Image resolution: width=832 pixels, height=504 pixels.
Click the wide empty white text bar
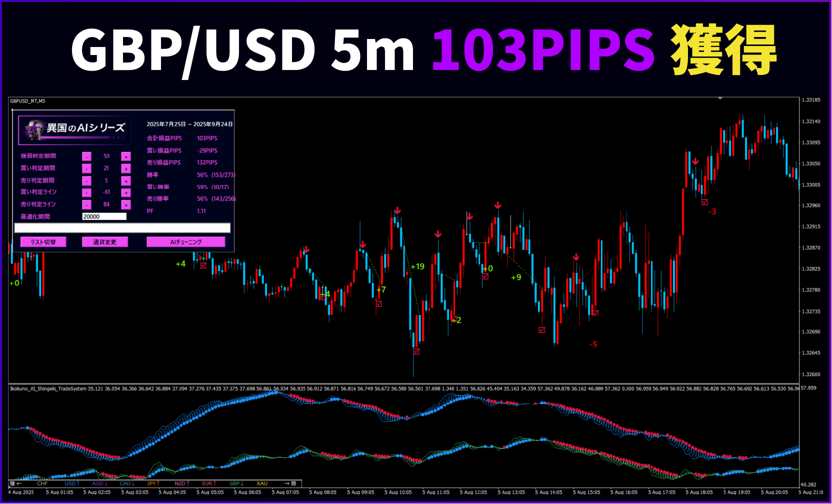click(122, 228)
